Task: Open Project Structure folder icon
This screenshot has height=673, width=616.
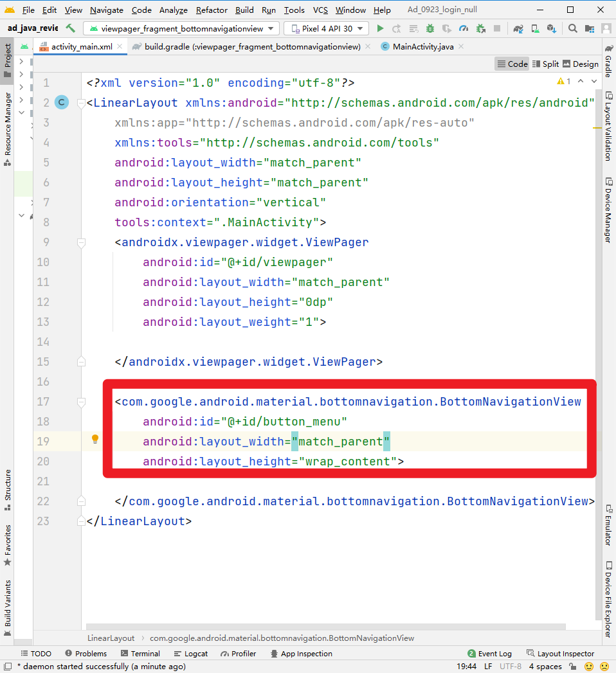Action: click(590, 28)
